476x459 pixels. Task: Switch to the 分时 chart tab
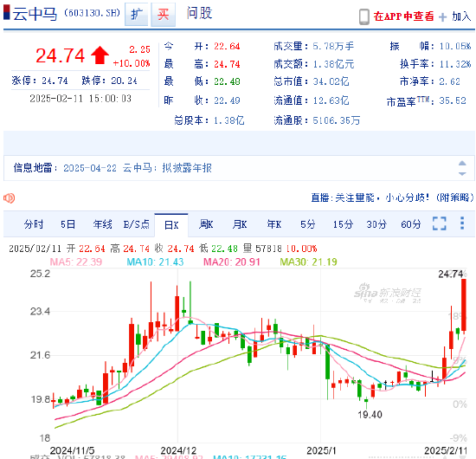pos(34,224)
